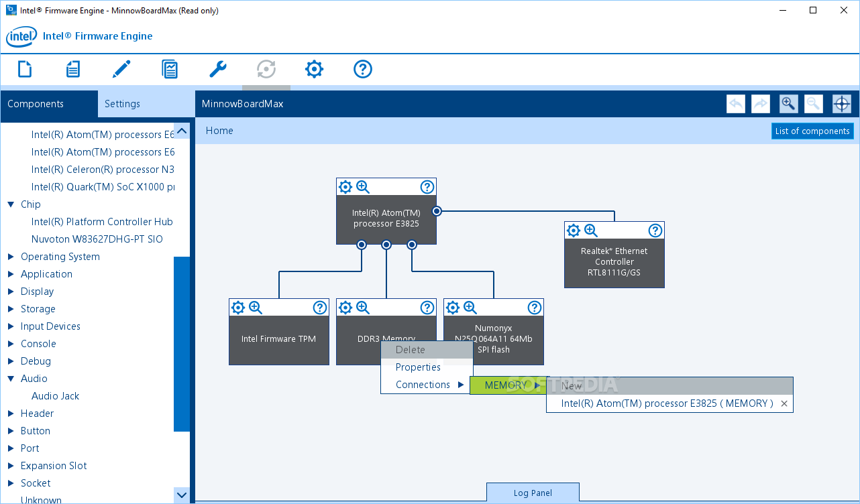The width and height of the screenshot is (860, 504).
Task: Click the component tree's vertical scrollbar thumb
Action: pos(182,344)
